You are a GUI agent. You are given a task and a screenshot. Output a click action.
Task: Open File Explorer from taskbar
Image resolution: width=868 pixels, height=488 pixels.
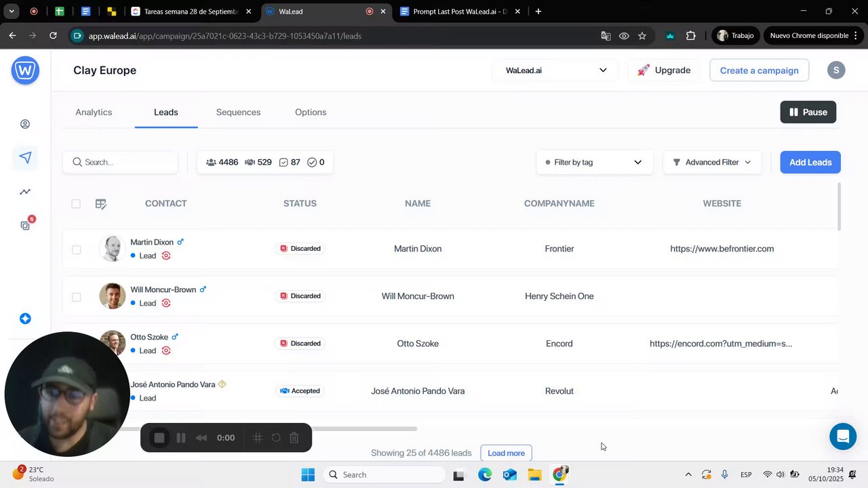(534, 474)
